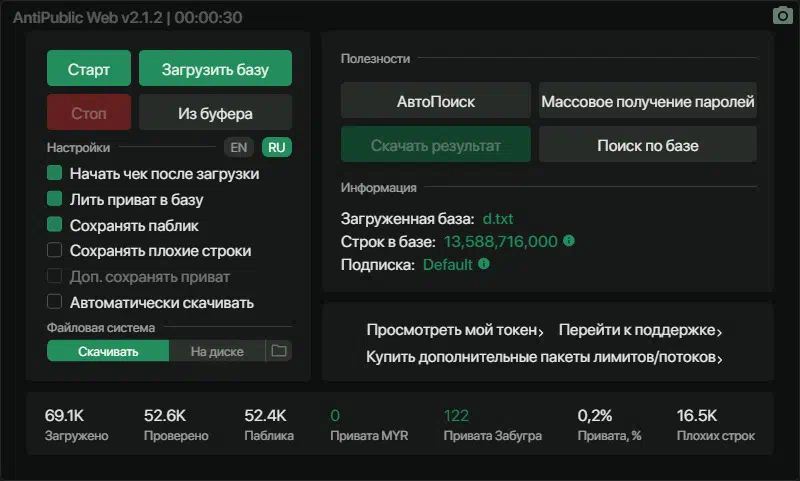800x481 pixels.
Task: Switch language to EN
Action: [x=238, y=147]
